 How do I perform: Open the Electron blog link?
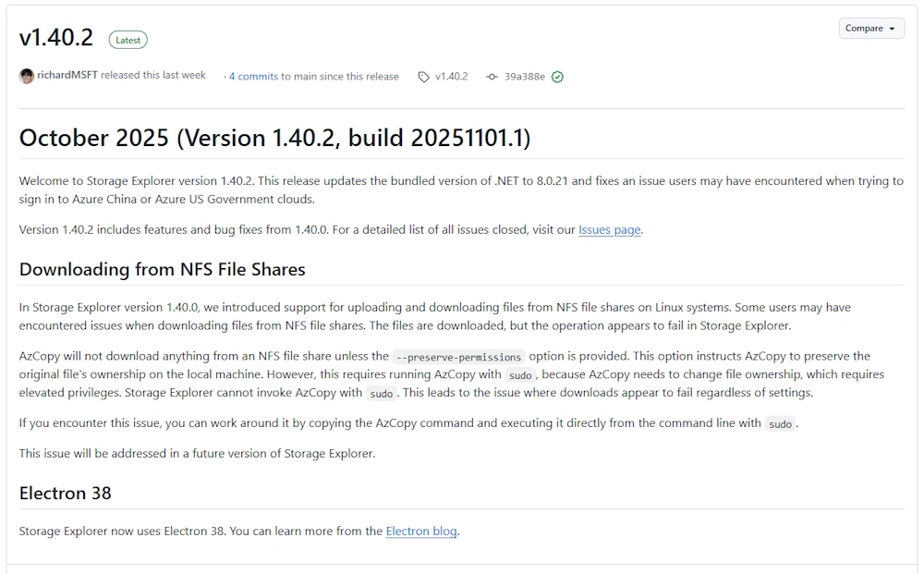420,531
